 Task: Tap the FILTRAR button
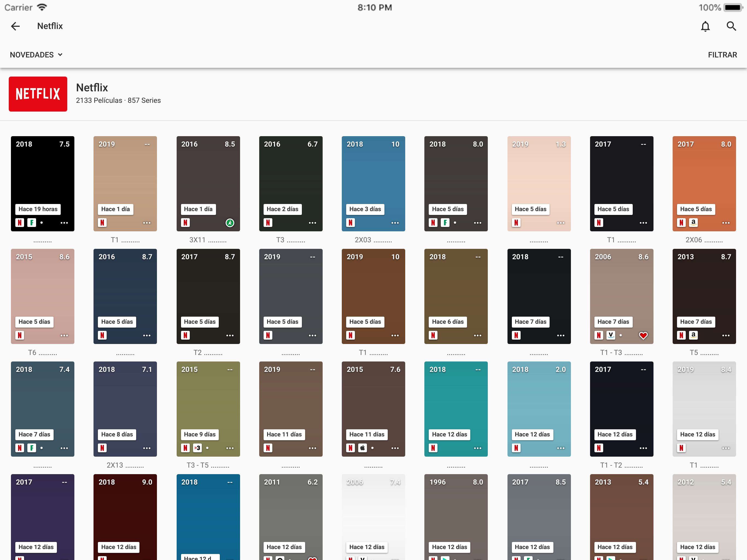[722, 55]
